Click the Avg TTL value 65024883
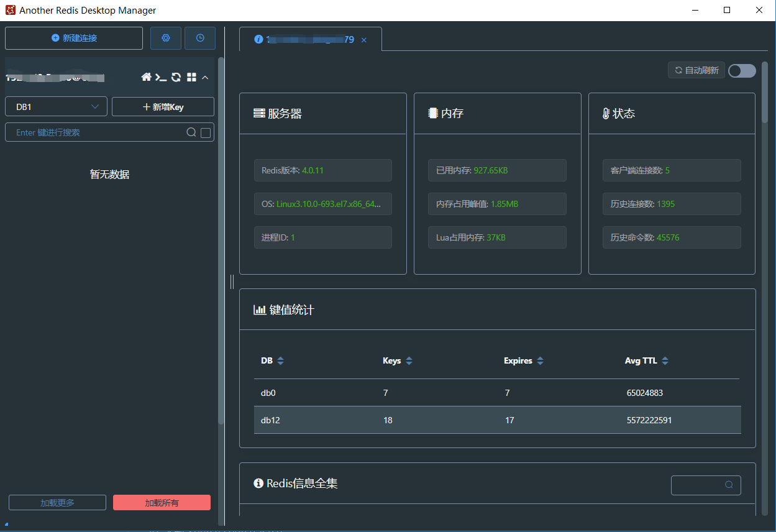 pos(645,393)
